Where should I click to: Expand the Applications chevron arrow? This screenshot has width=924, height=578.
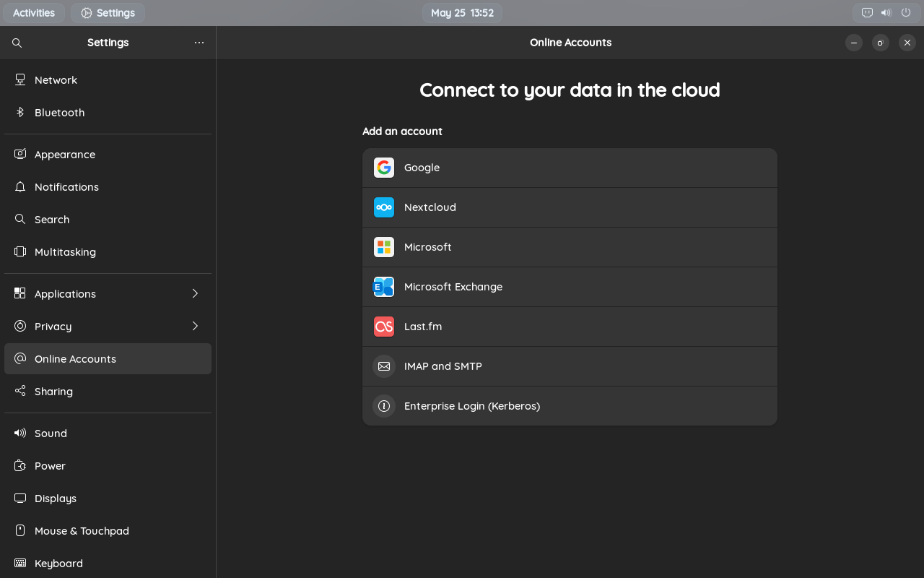click(x=195, y=293)
